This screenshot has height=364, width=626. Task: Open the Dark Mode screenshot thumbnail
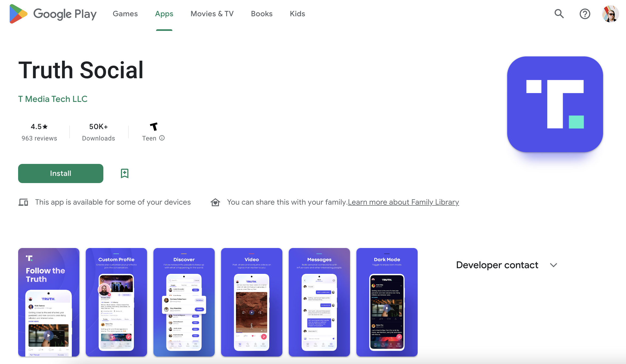387,302
